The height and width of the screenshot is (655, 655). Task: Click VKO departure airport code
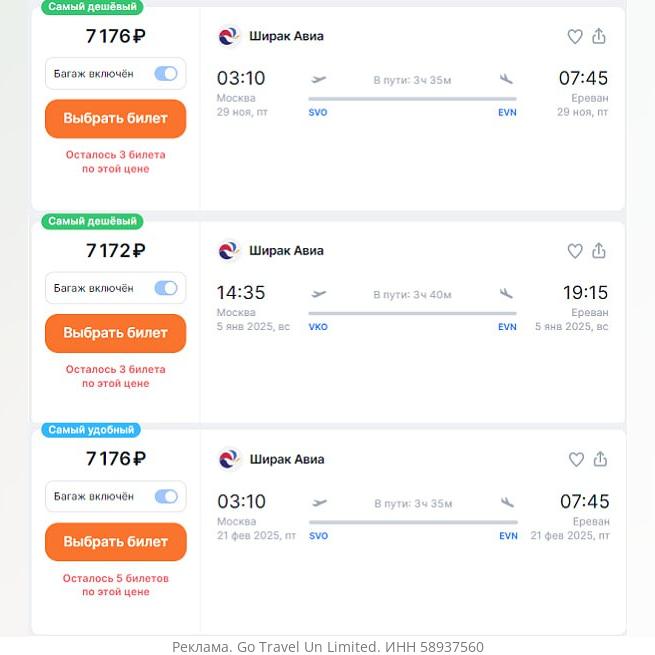pyautogui.click(x=318, y=327)
